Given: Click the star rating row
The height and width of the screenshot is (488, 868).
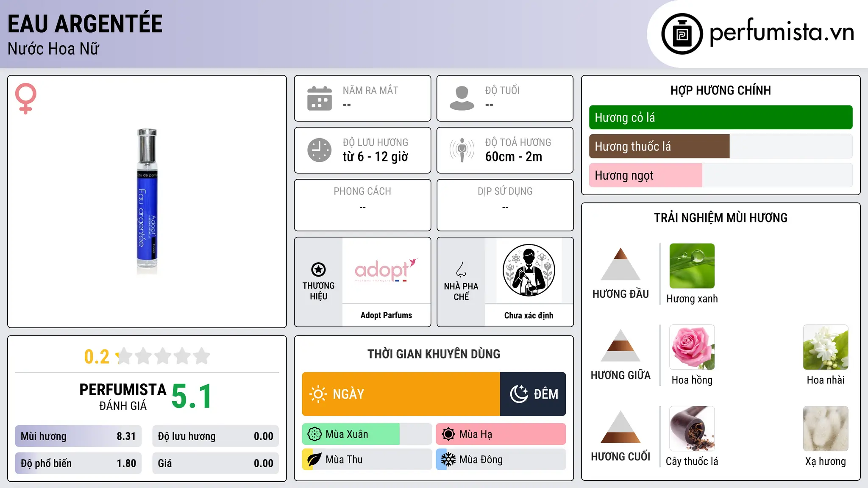Looking at the screenshot, I should (163, 356).
